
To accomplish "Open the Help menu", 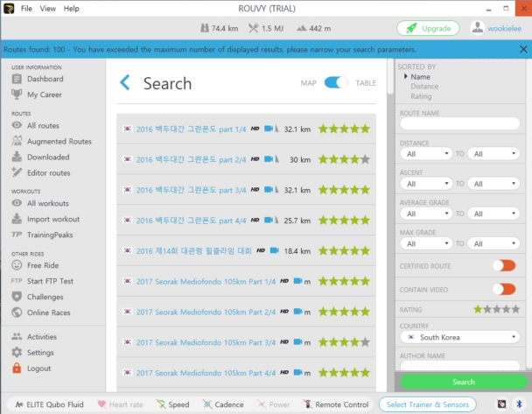I will pos(71,8).
